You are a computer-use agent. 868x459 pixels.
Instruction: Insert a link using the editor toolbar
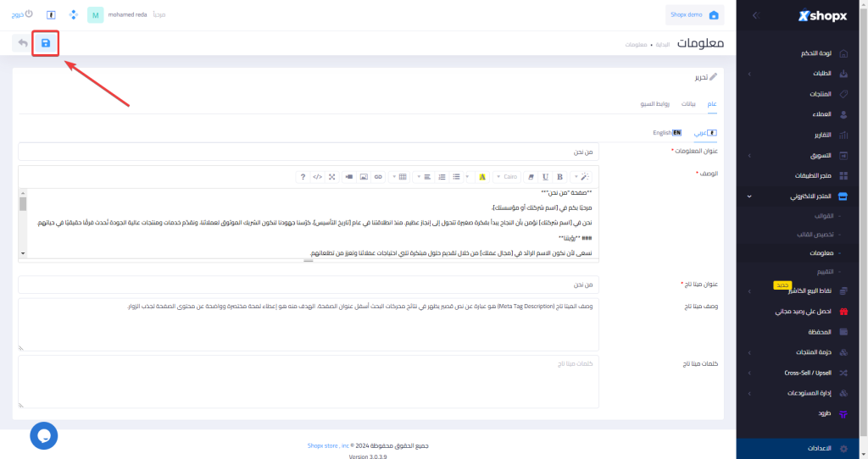[378, 176]
